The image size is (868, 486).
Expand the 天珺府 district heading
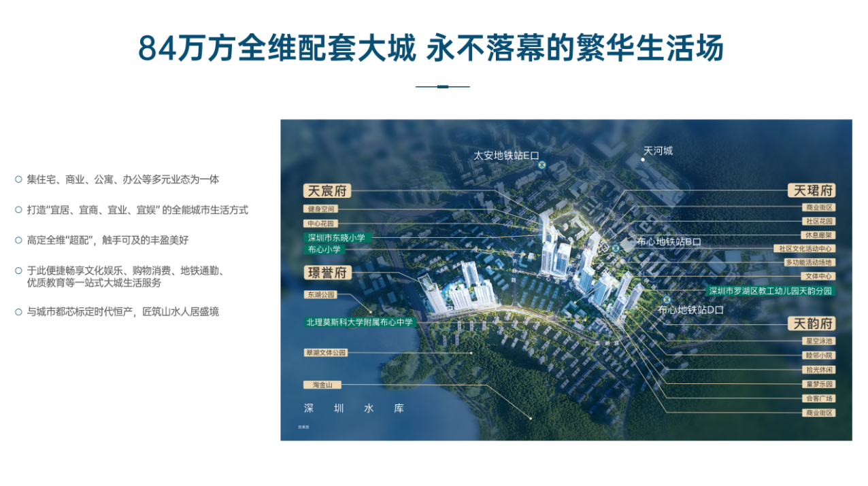tap(810, 191)
